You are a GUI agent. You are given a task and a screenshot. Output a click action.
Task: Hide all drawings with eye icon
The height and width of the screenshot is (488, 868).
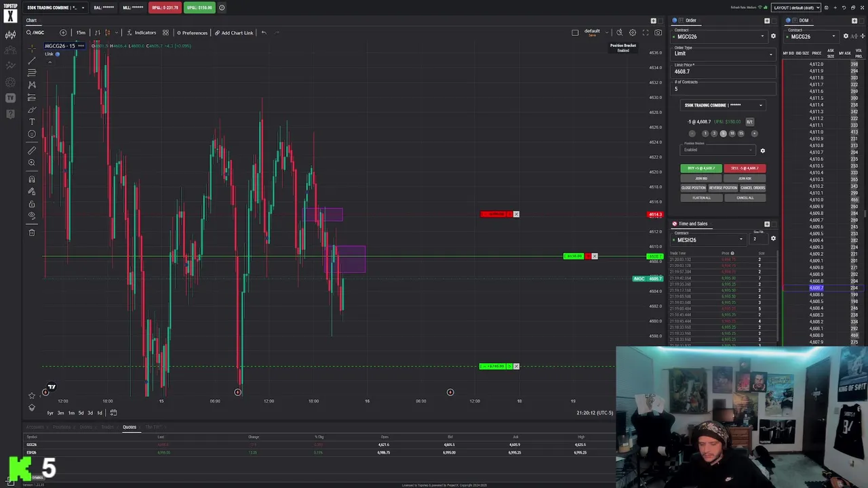click(31, 216)
